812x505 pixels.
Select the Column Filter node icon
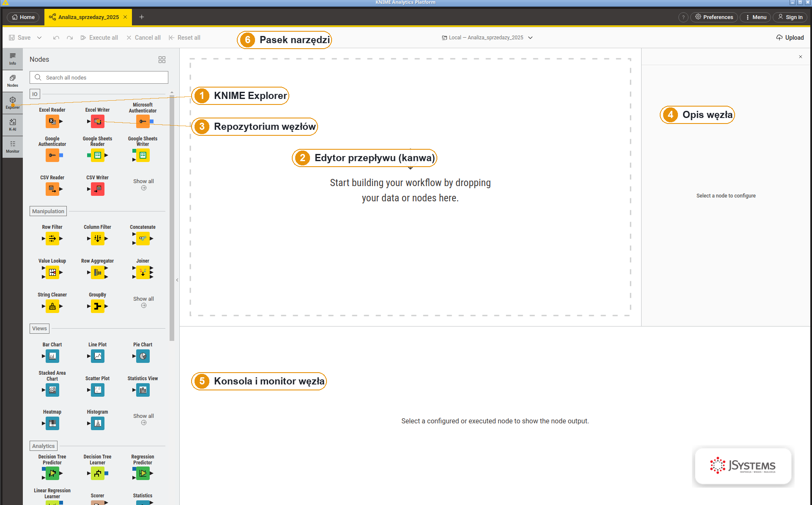(98, 239)
